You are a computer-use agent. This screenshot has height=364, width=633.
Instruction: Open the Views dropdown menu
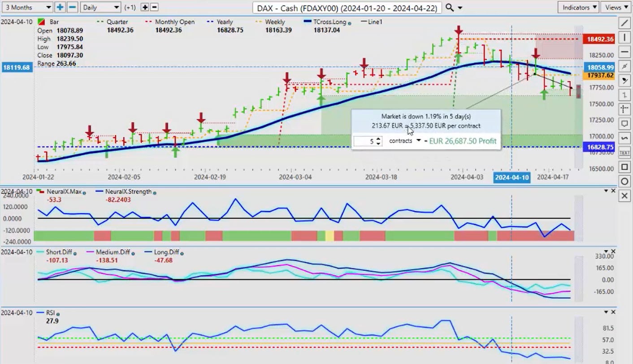(616, 7)
